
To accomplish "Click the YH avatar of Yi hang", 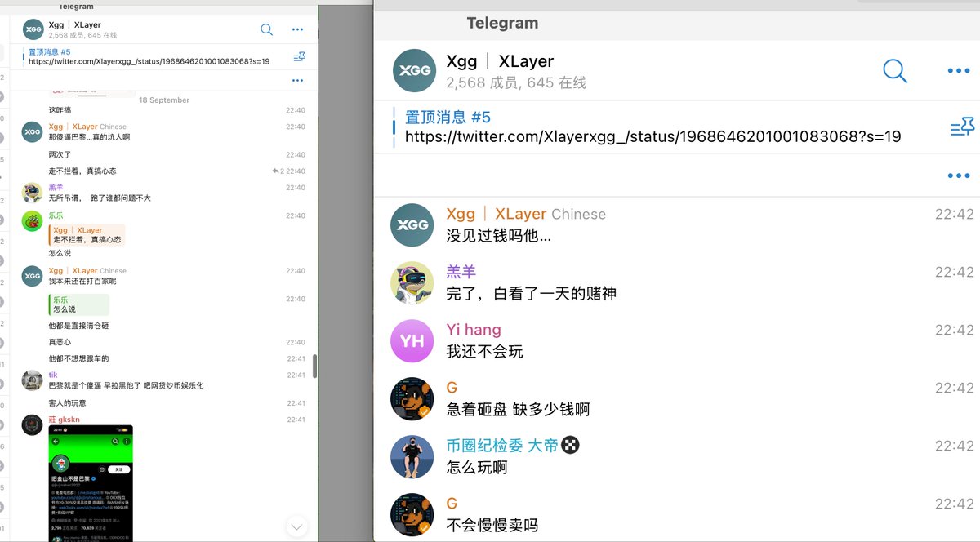I will (412, 340).
